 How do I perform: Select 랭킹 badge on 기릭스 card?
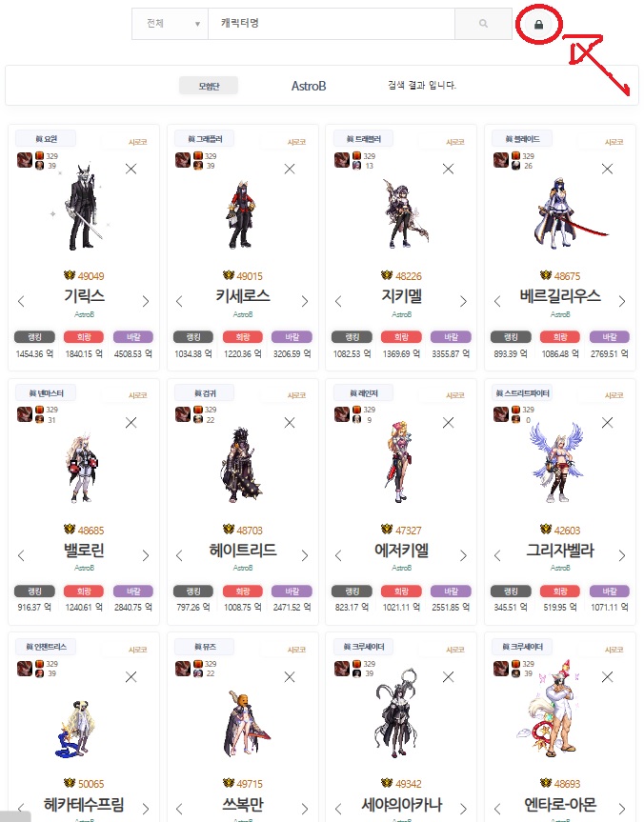pos(34,337)
